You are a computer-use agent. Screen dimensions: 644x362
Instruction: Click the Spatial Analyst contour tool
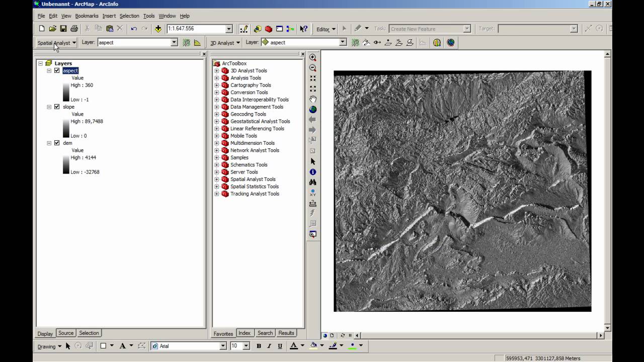click(186, 43)
